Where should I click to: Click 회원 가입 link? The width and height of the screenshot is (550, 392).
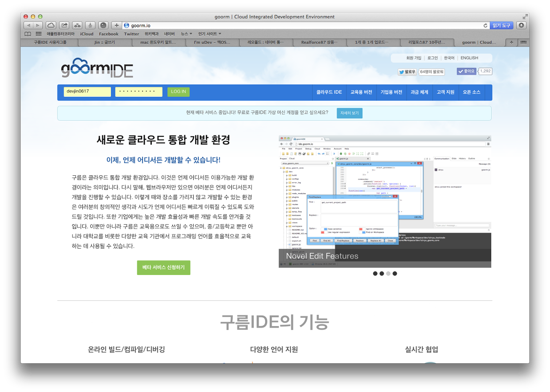click(414, 58)
